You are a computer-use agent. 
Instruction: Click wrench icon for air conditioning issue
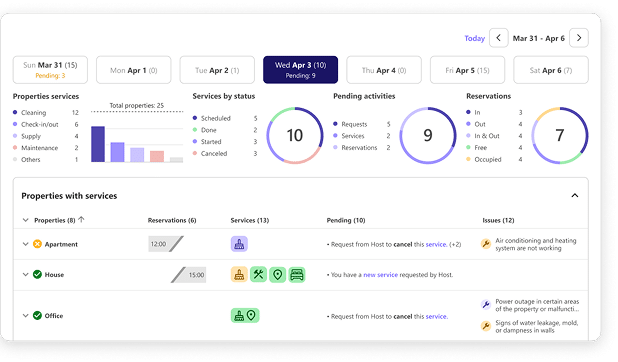click(x=486, y=244)
